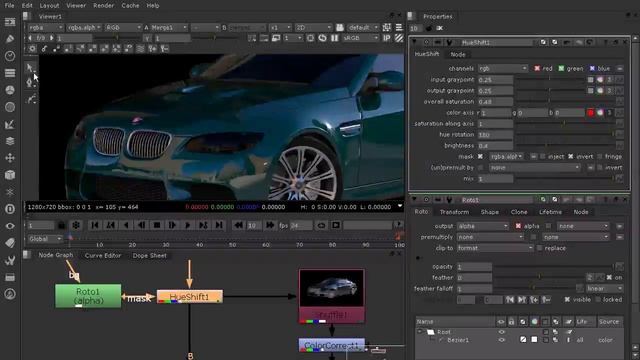640x360 pixels.
Task: Select the arrow selection tool in viewer
Action: (30, 67)
